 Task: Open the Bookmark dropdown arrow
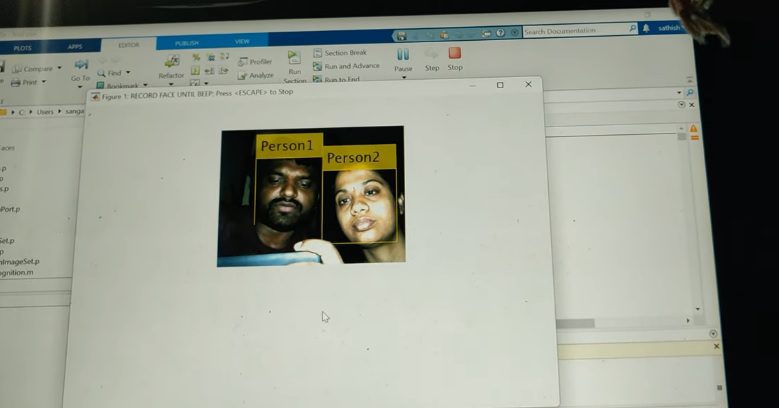145,85
